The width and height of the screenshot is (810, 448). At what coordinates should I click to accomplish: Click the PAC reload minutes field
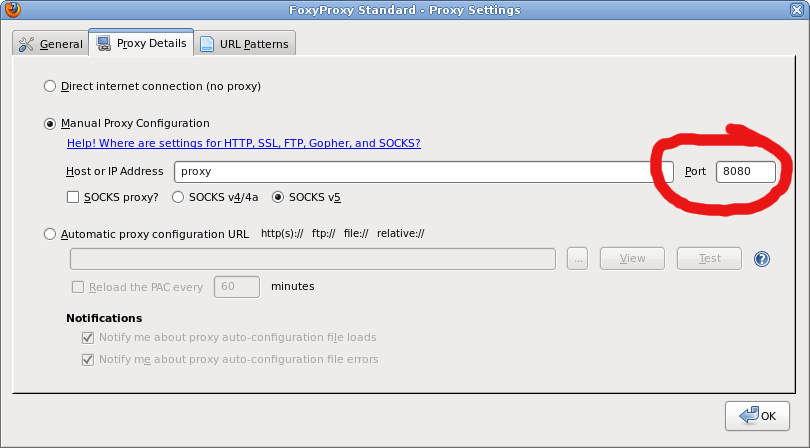coord(237,287)
